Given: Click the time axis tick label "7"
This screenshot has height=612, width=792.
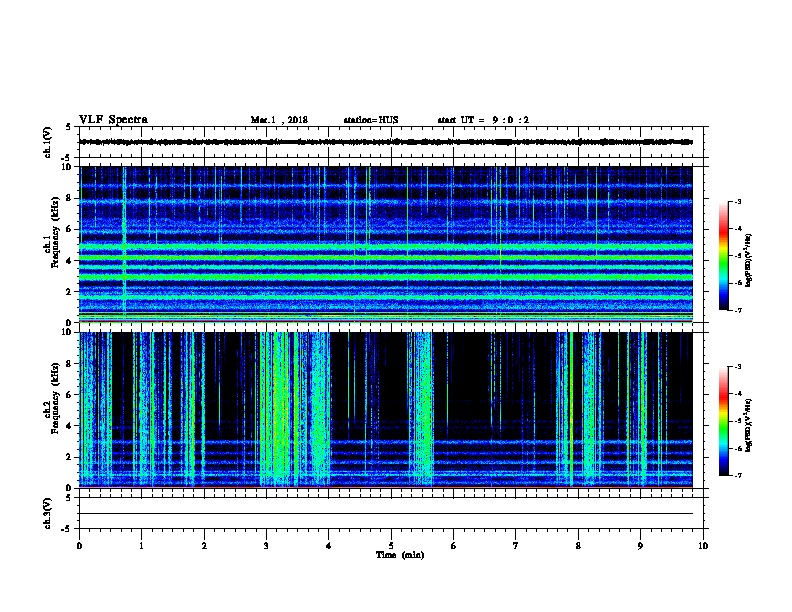Looking at the screenshot, I should pos(516,545).
